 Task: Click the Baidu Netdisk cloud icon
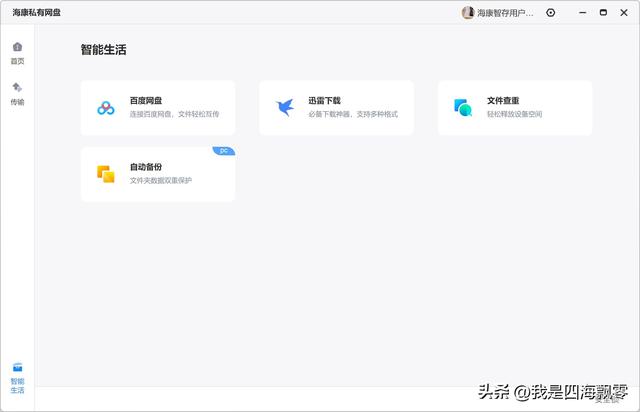[x=106, y=108]
